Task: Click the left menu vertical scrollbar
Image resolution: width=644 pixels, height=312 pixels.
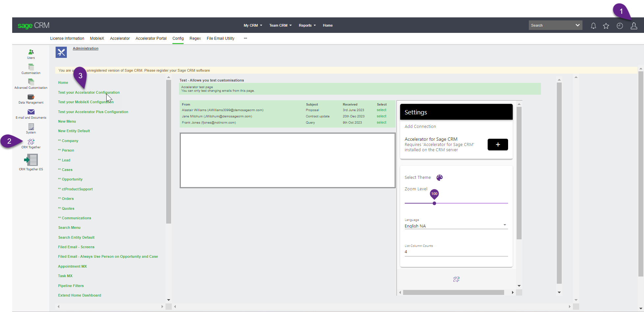Action: (x=168, y=152)
